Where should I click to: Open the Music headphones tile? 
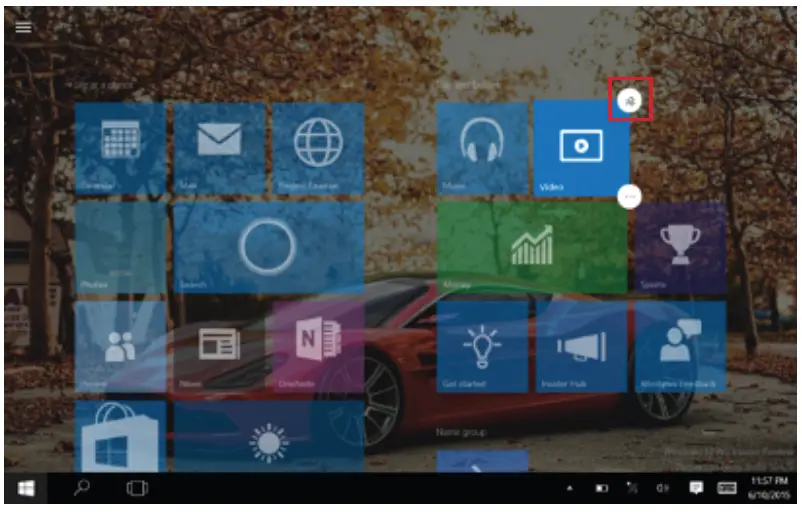[x=482, y=148]
